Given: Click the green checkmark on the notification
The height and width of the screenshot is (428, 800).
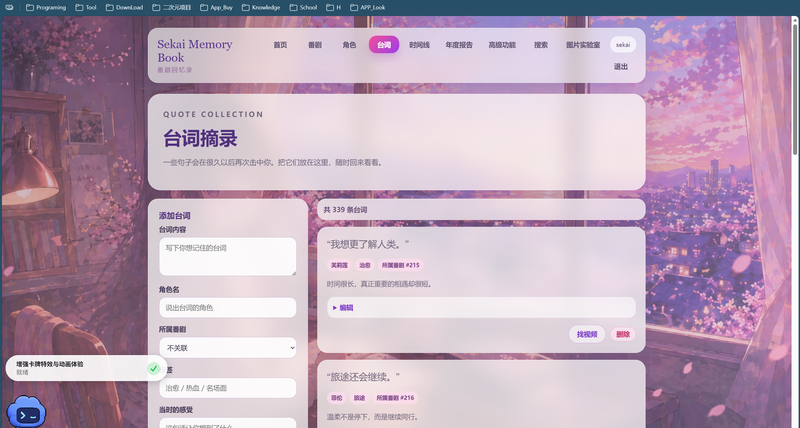Looking at the screenshot, I should click(154, 368).
